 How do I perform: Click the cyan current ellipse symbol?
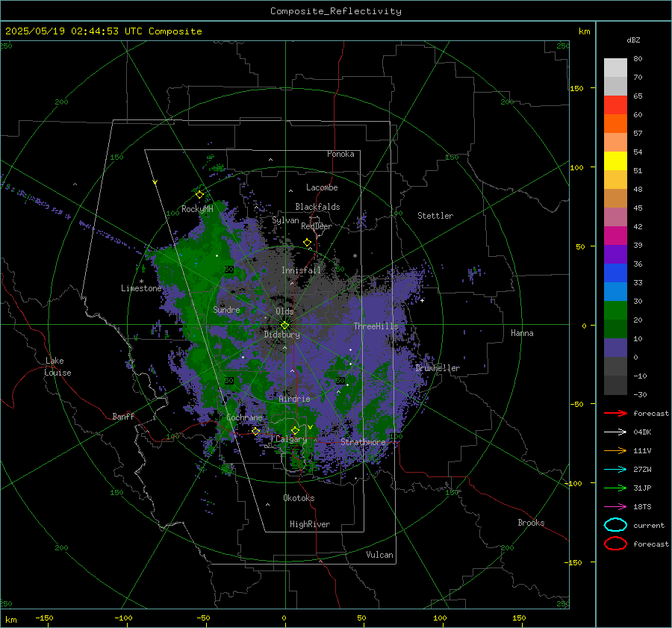pyautogui.click(x=615, y=525)
